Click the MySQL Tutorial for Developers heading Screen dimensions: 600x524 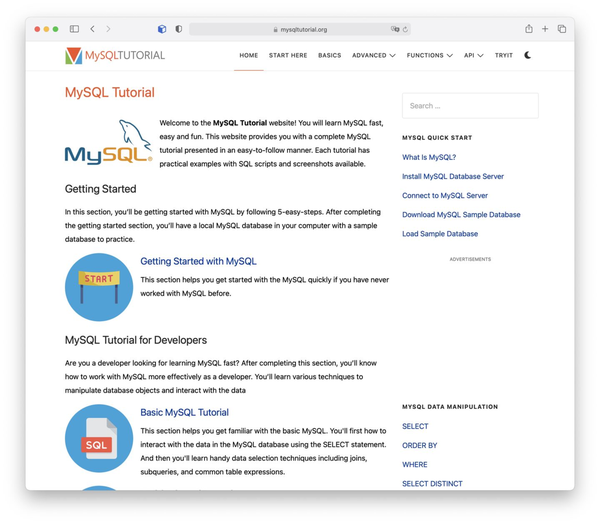(x=136, y=340)
